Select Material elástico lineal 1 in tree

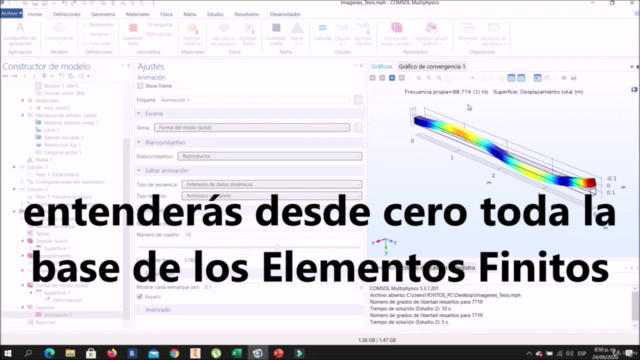click(x=71, y=122)
